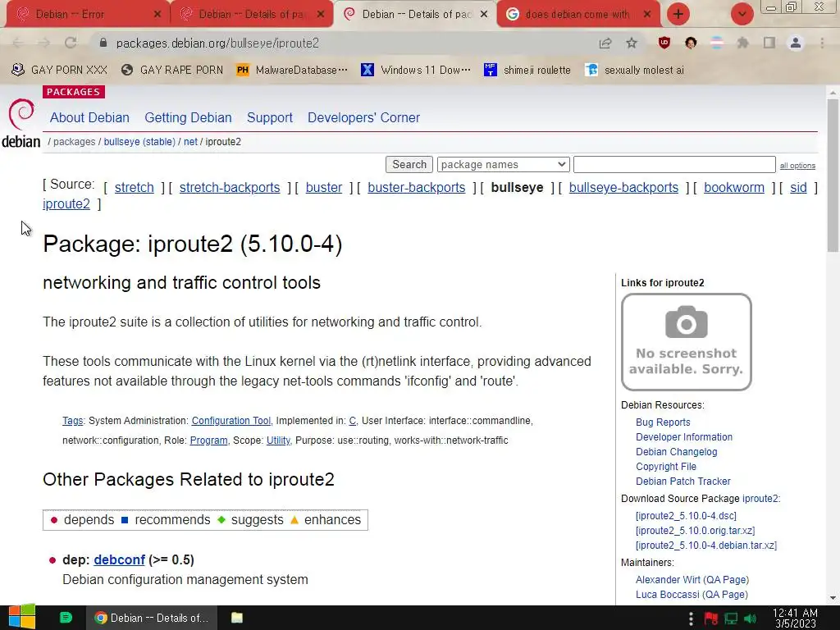Go back using the browser back arrow

(18, 43)
